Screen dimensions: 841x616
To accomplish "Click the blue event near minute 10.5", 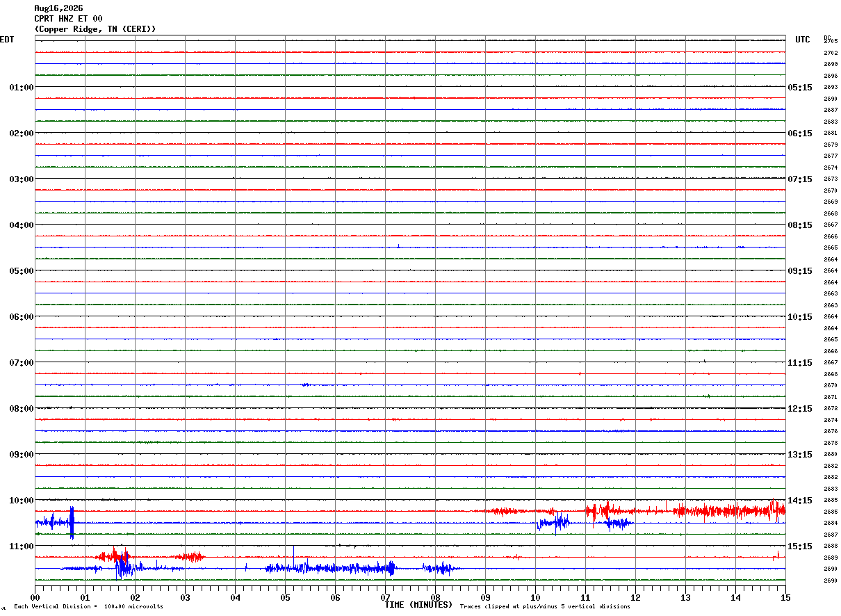I will [554, 523].
